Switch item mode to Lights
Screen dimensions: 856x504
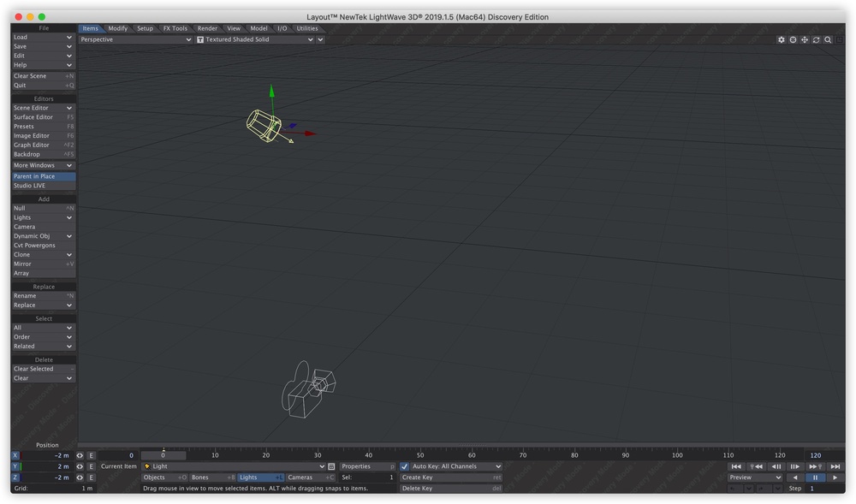(261, 477)
